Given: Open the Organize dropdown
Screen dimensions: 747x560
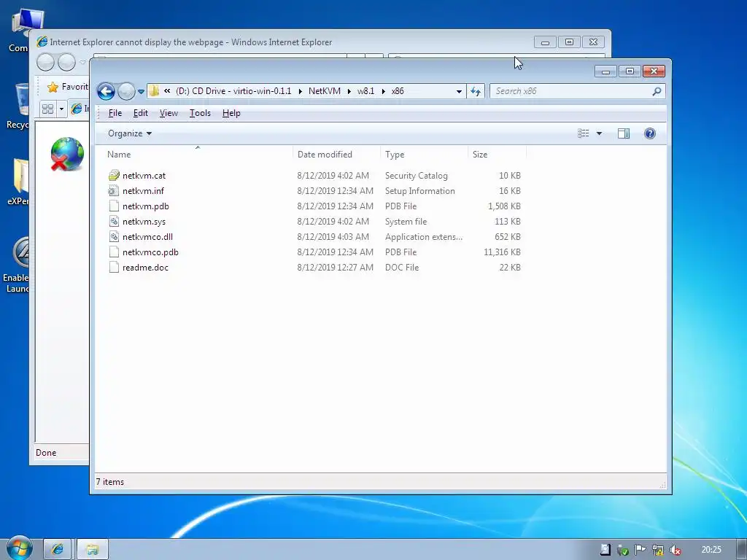Looking at the screenshot, I should click(x=130, y=133).
